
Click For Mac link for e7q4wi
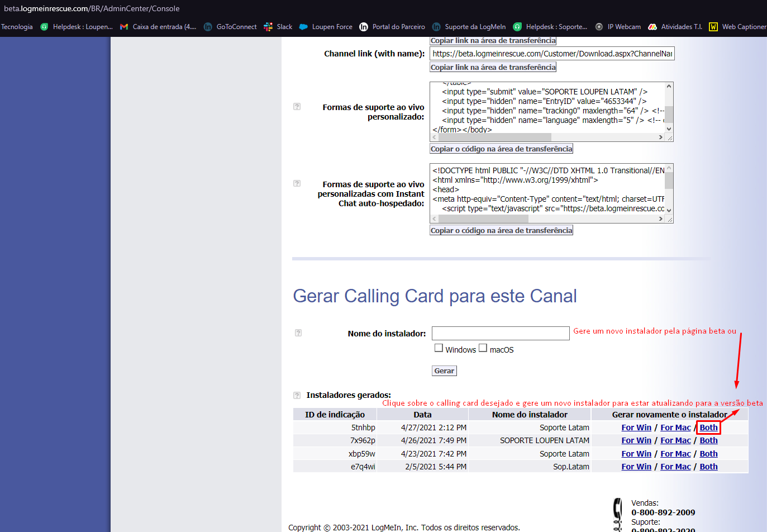click(675, 467)
